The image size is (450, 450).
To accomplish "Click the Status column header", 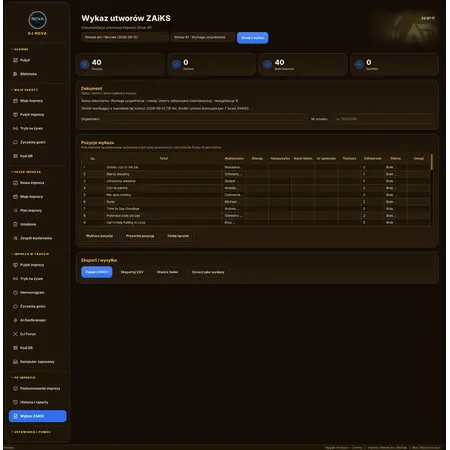I will coord(396,159).
